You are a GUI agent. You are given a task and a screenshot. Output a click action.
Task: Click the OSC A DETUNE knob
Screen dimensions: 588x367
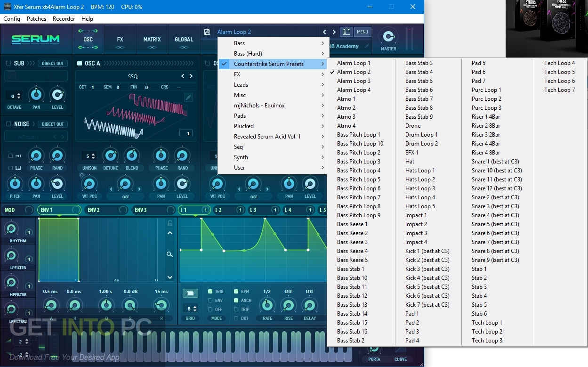coord(111,155)
